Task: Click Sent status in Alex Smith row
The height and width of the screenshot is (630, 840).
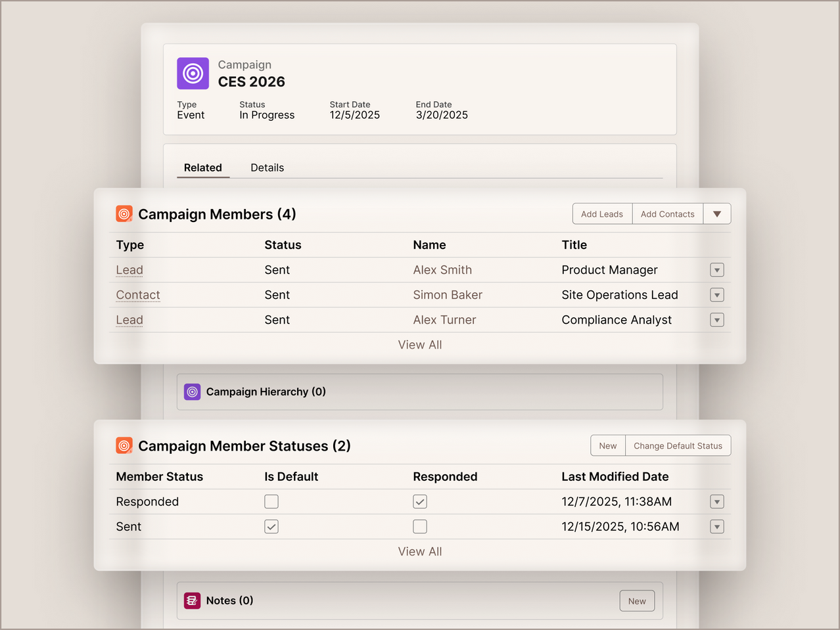Action: [277, 270]
